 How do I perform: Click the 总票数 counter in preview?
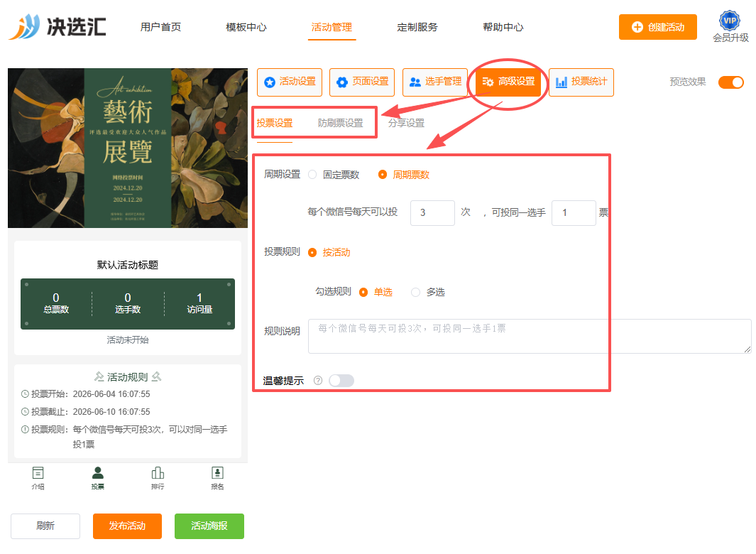[x=56, y=303]
